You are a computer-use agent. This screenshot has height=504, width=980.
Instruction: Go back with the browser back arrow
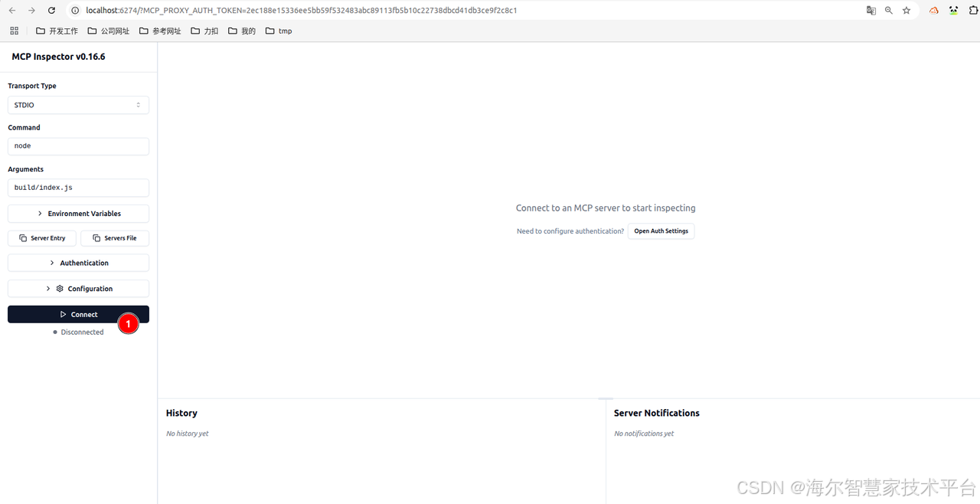click(x=12, y=11)
